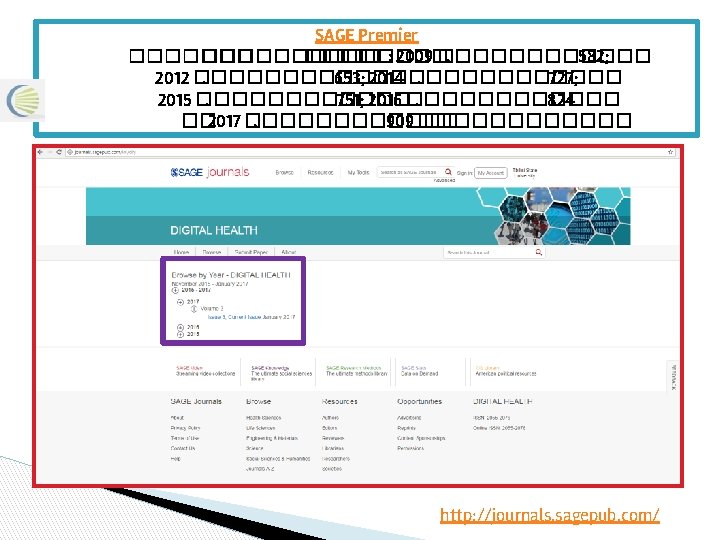Go back using the browser back arrow
The width and height of the screenshot is (720, 540).
pos(41,152)
